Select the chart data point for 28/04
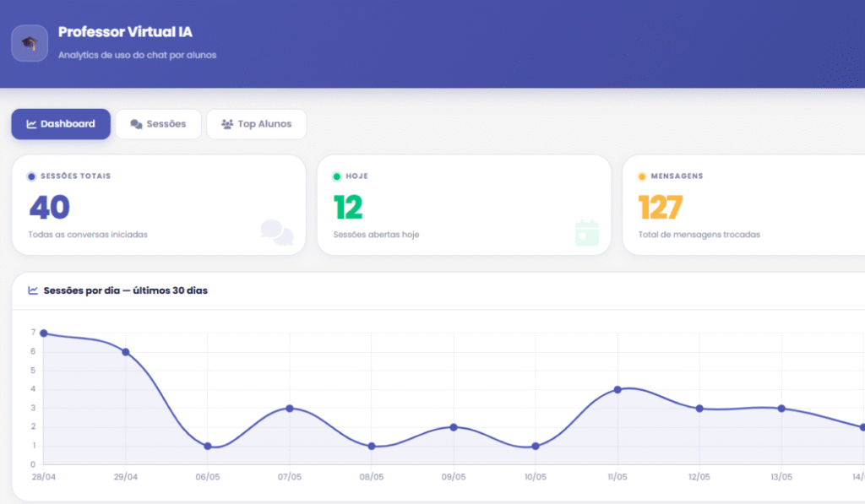Image resolution: width=865 pixels, height=504 pixels. coord(44,333)
